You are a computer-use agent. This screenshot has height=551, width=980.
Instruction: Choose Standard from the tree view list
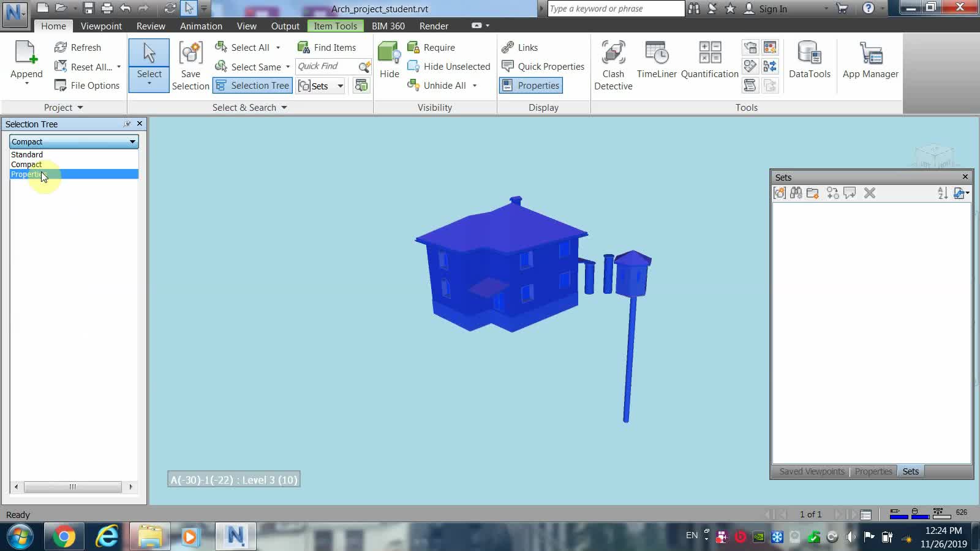tap(74, 154)
